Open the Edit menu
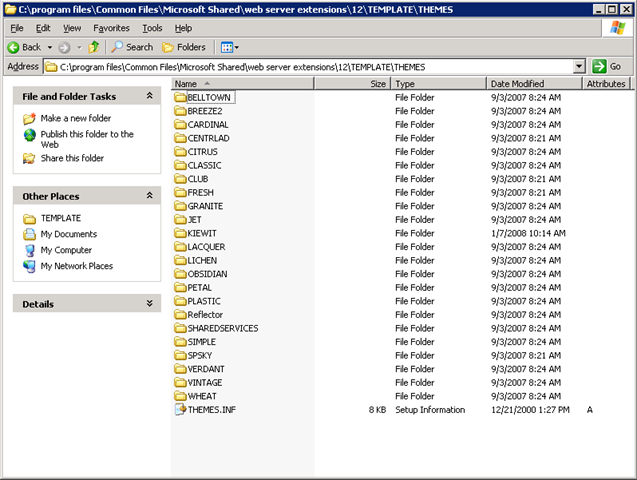The width and height of the screenshot is (637, 480). click(x=43, y=28)
